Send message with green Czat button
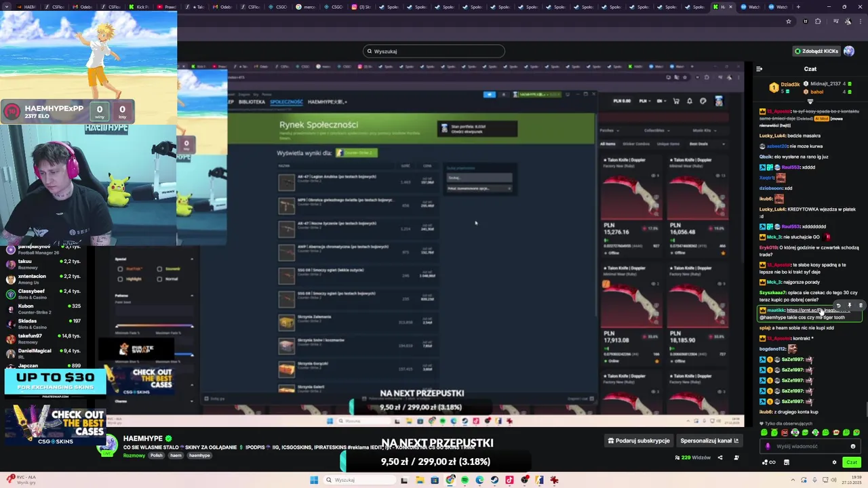The height and width of the screenshot is (488, 868). (851, 462)
